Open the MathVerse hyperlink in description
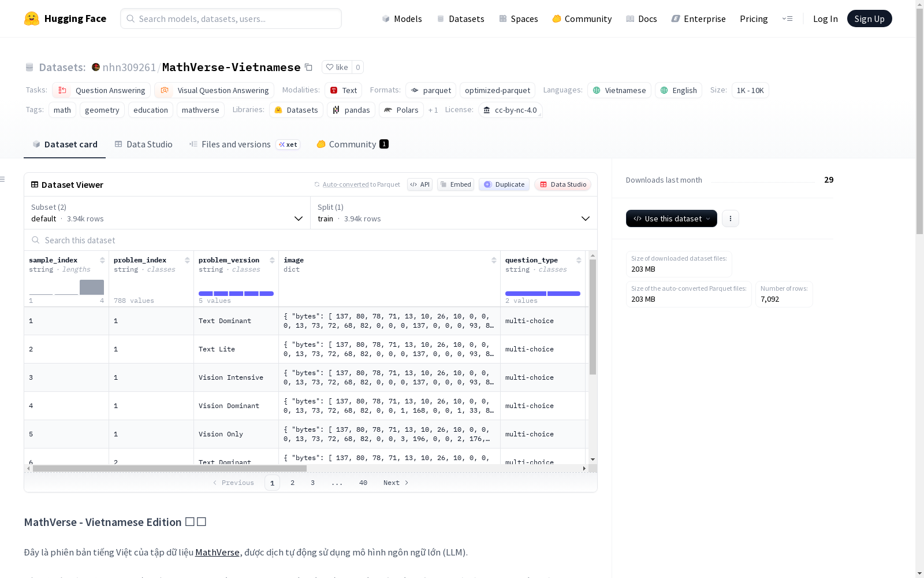This screenshot has height=578, width=924. (217, 552)
